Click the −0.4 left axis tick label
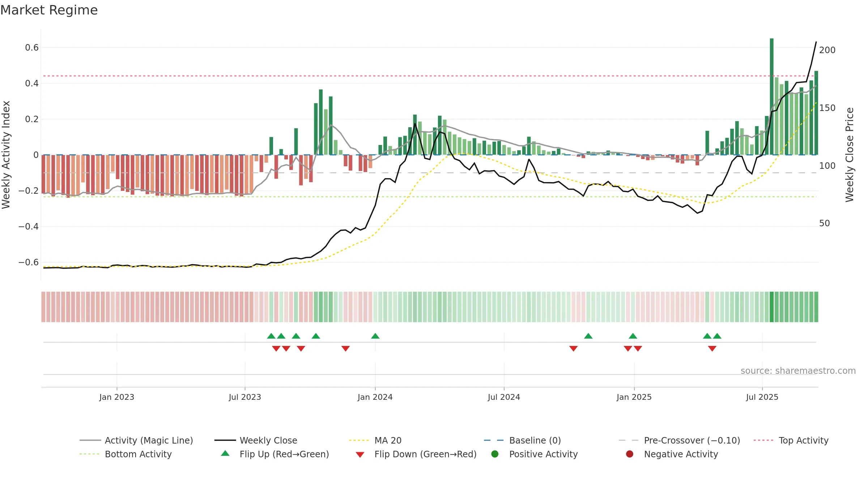Image resolution: width=868 pixels, height=488 pixels. tap(29, 227)
